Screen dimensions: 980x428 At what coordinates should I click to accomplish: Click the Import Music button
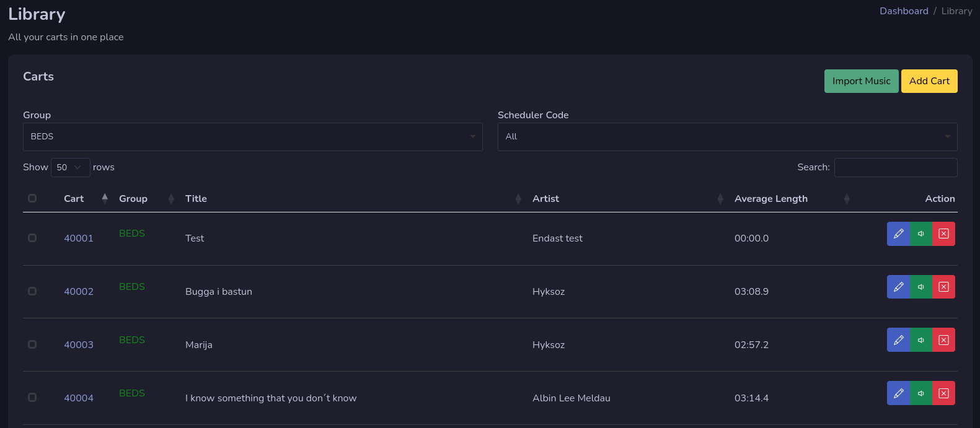pyautogui.click(x=861, y=81)
